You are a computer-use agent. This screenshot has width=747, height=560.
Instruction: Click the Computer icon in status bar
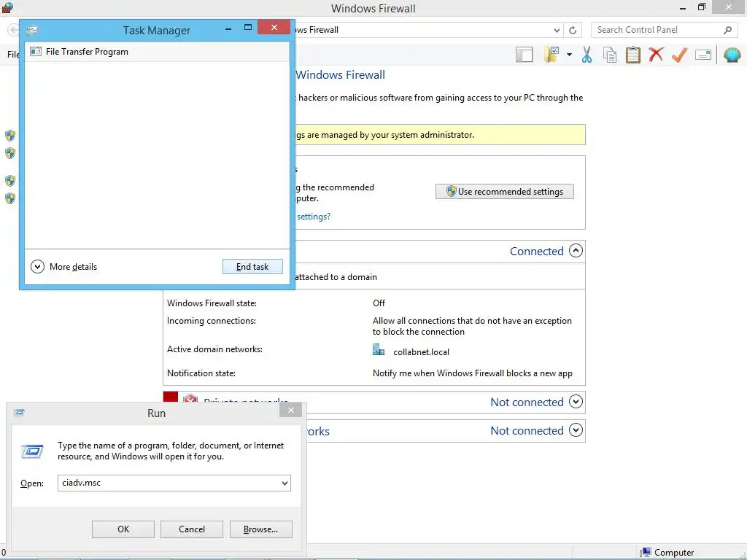point(646,553)
